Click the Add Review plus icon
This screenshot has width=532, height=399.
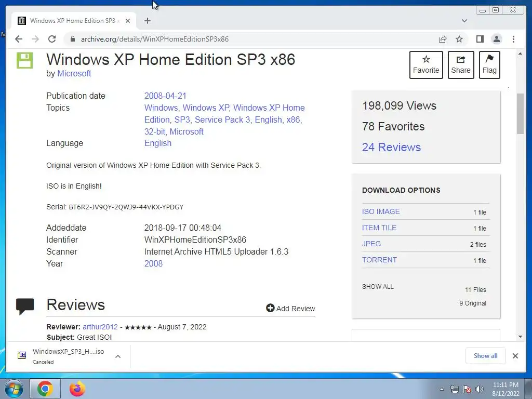tap(270, 308)
